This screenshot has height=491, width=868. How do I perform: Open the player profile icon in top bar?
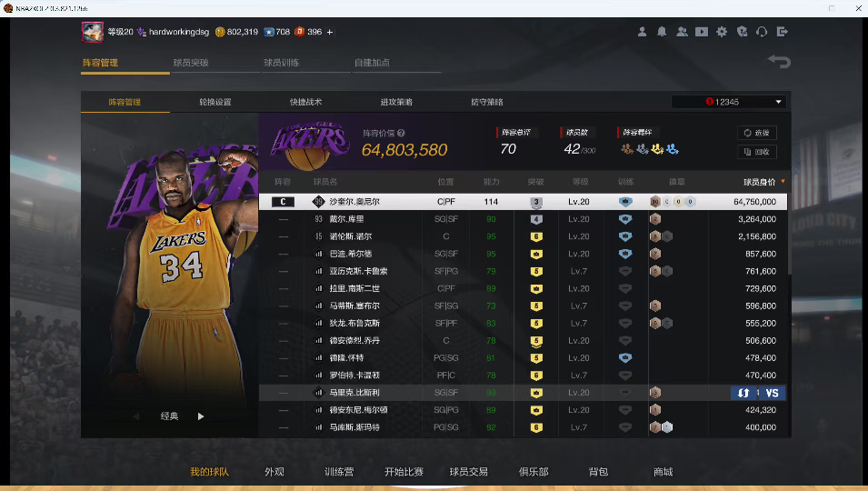coord(642,32)
